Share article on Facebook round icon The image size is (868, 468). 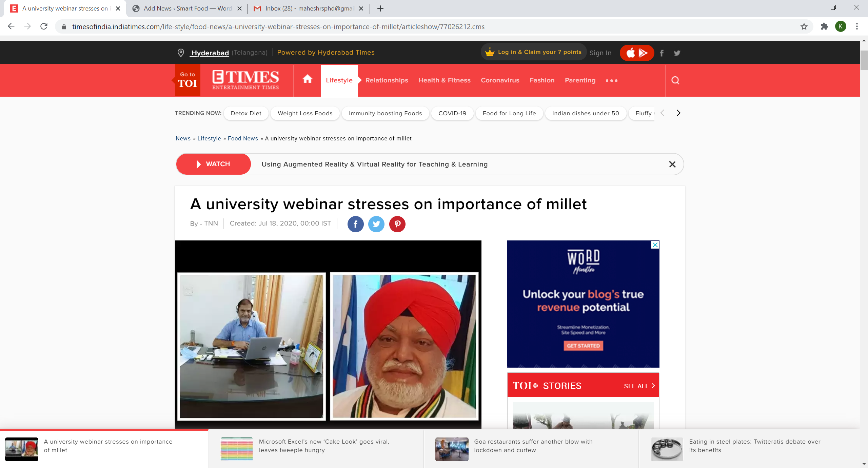(x=355, y=224)
